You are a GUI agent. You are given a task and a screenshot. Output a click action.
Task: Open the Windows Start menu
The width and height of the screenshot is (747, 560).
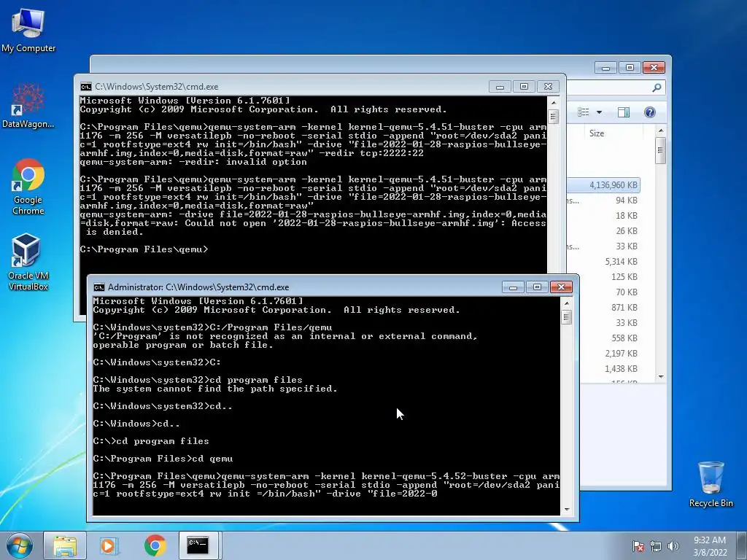(x=20, y=545)
